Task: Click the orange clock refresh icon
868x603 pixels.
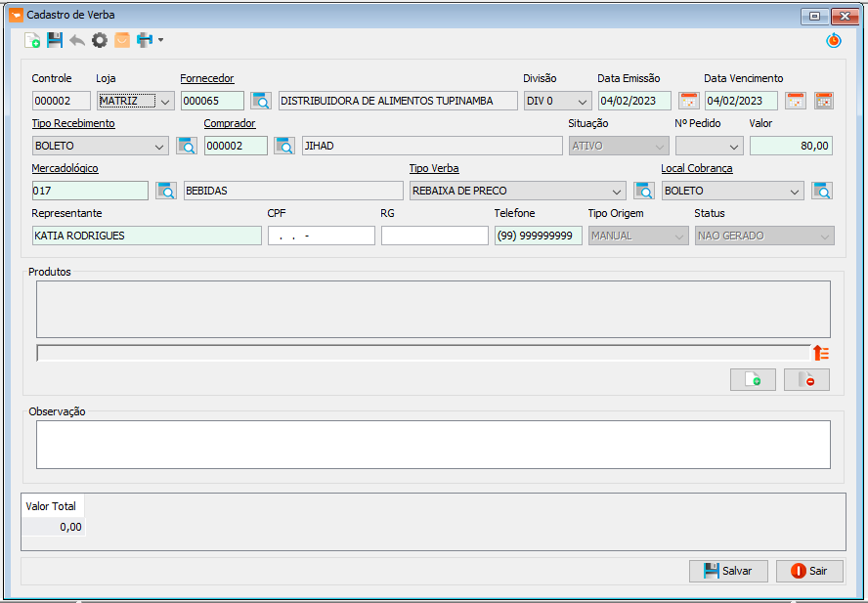Action: [x=833, y=40]
